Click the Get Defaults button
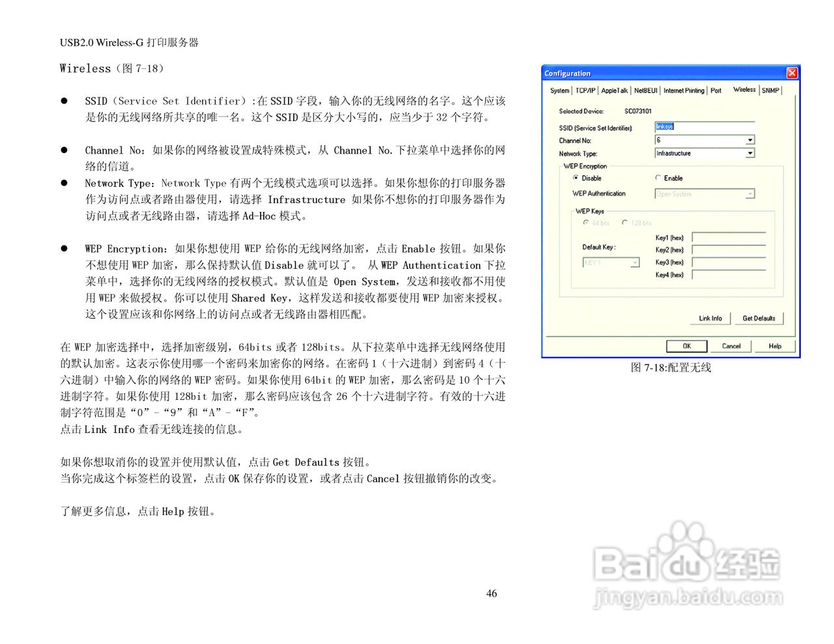 tap(758, 318)
